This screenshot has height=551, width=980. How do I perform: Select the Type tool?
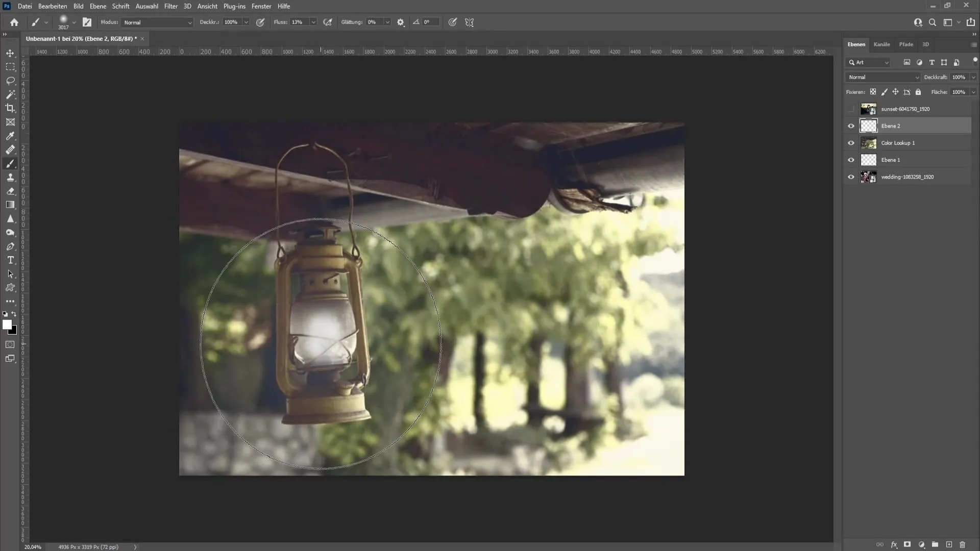coord(10,260)
